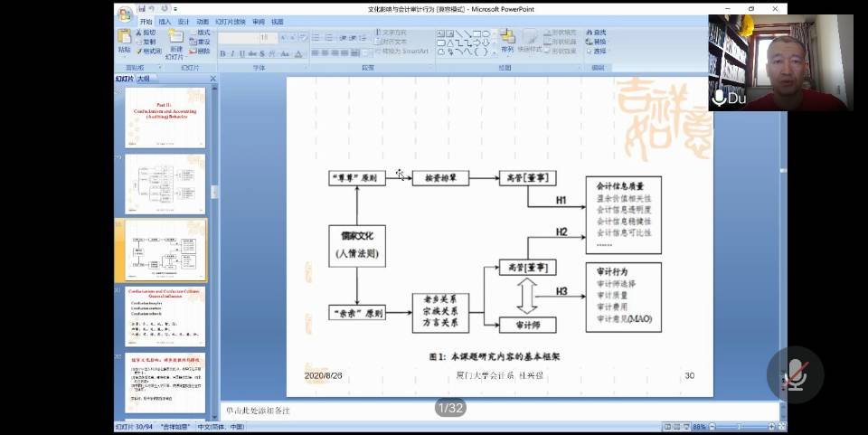Select the Part II title slide thumbnail
Screen dimensions: 868x435
pyautogui.click(x=165, y=118)
